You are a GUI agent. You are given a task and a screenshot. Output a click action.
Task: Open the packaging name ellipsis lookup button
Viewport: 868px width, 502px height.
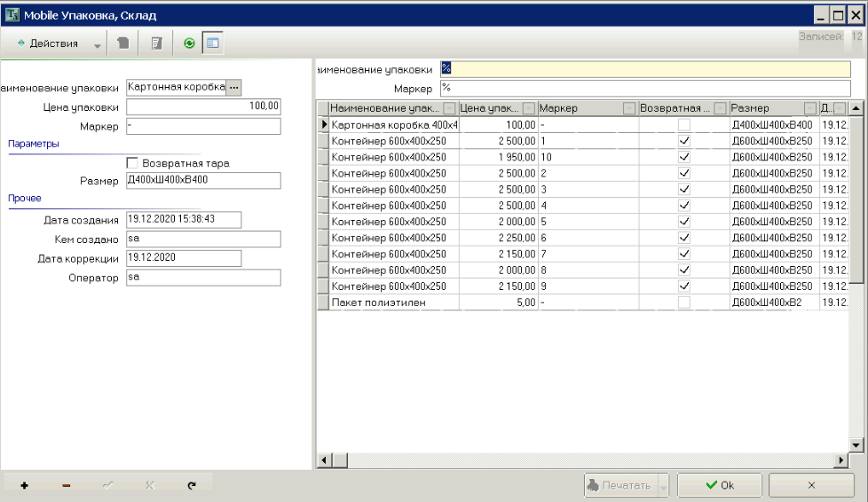(233, 88)
